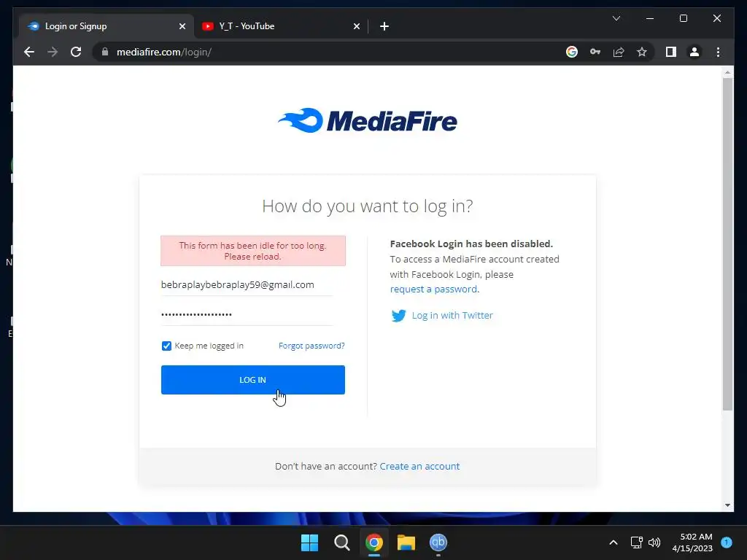
Task: Click the Google account icon in address bar
Action: 572,52
